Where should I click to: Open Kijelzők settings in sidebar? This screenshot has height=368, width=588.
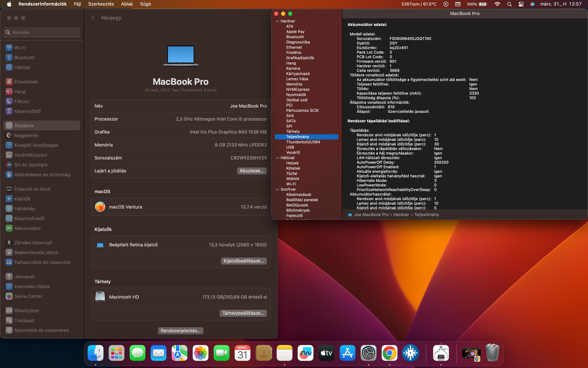(42, 199)
